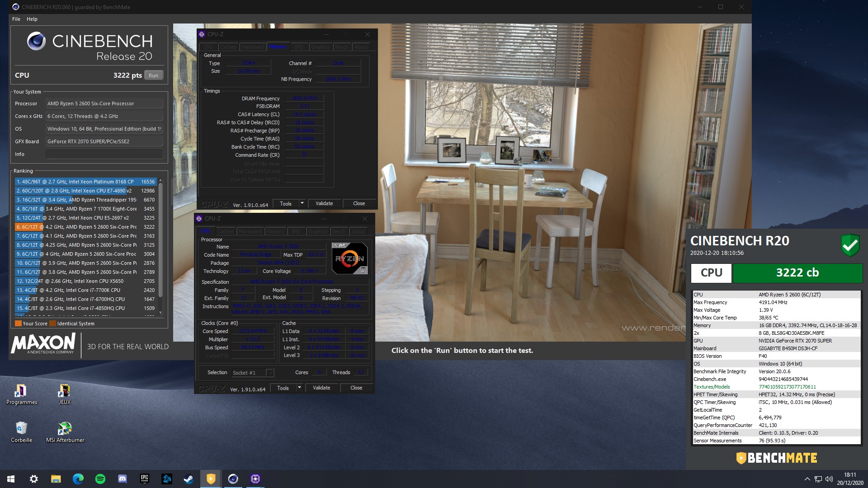Open Spotify from the taskbar

tap(100, 479)
